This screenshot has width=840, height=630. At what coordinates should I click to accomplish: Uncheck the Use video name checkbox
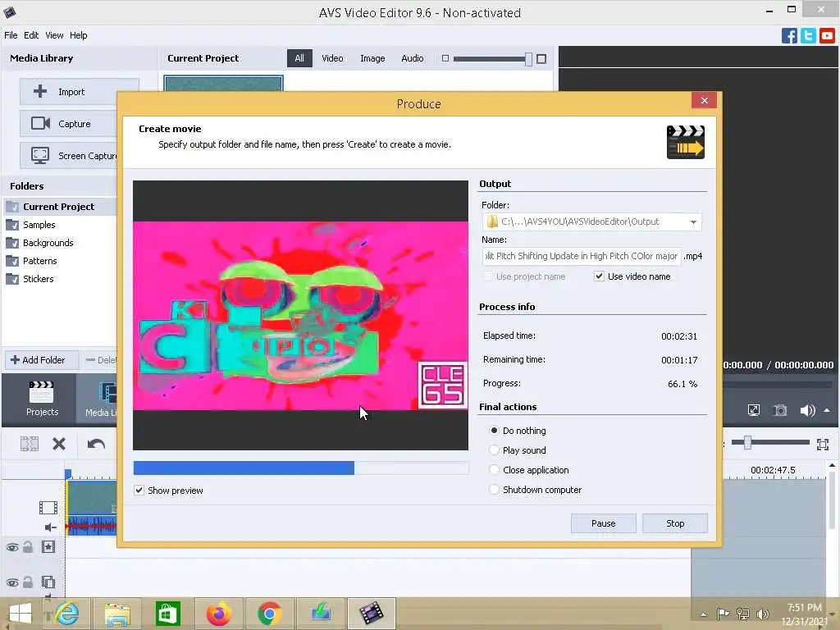click(599, 276)
